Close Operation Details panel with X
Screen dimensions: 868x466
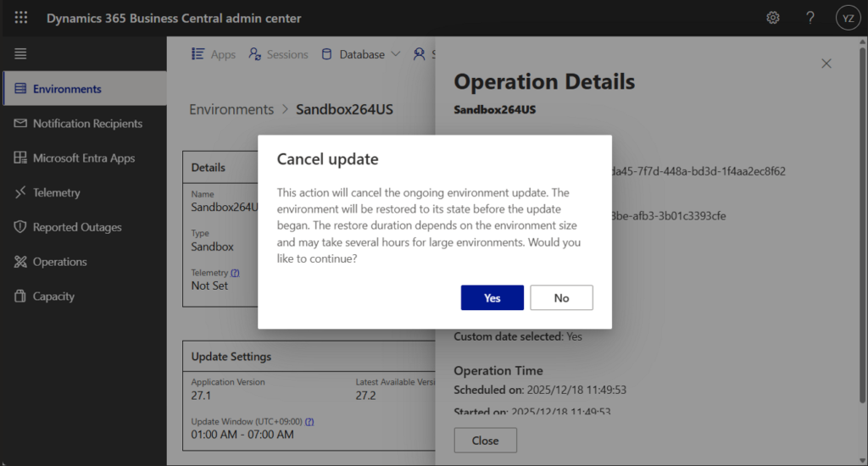click(x=826, y=64)
